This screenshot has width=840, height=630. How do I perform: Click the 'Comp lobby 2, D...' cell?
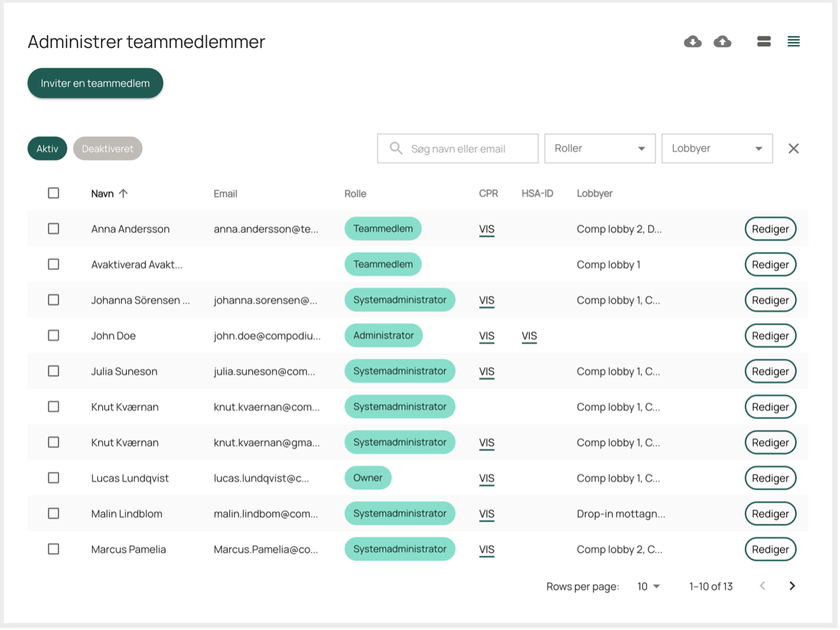click(619, 229)
